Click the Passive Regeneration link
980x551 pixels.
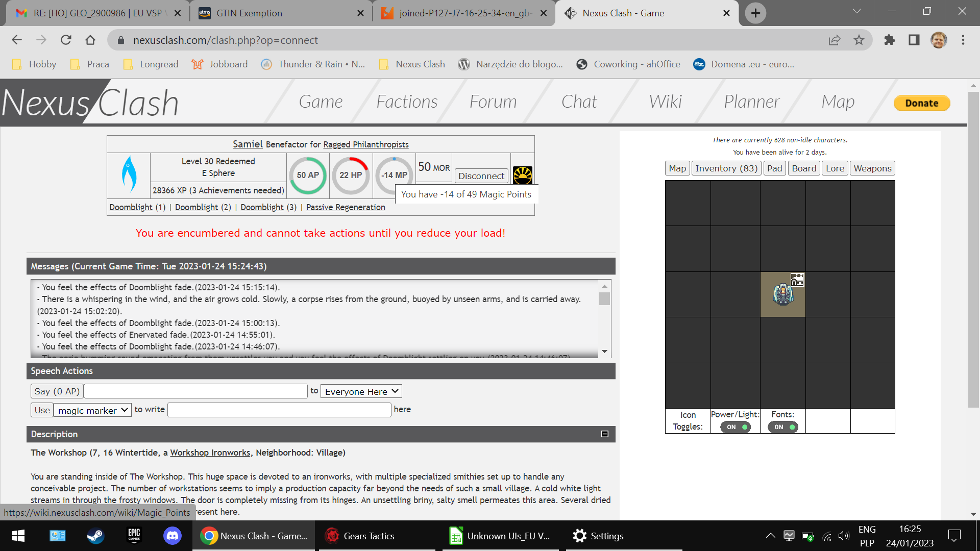coord(346,207)
